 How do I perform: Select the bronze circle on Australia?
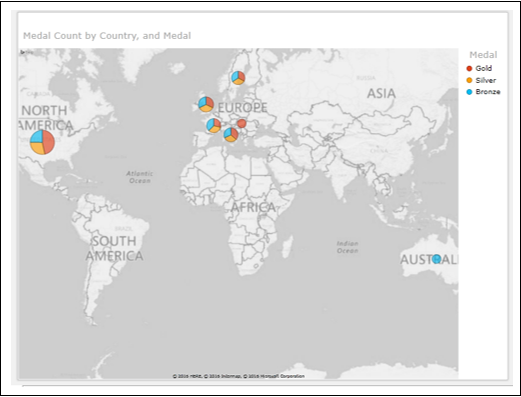pos(436,259)
